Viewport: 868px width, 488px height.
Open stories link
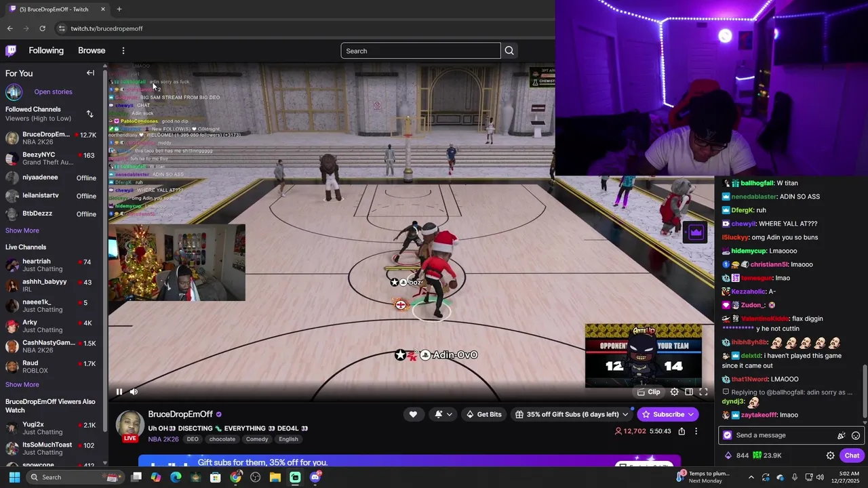point(53,91)
